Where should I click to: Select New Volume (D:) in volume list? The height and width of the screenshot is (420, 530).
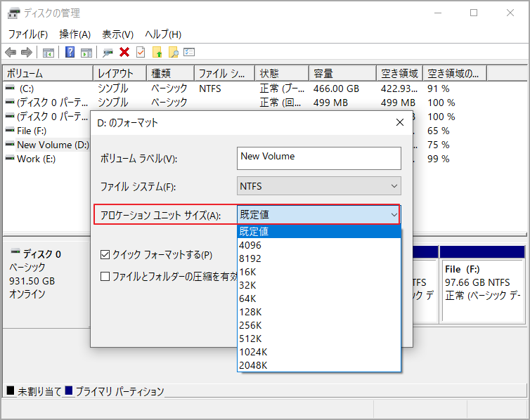pos(47,145)
